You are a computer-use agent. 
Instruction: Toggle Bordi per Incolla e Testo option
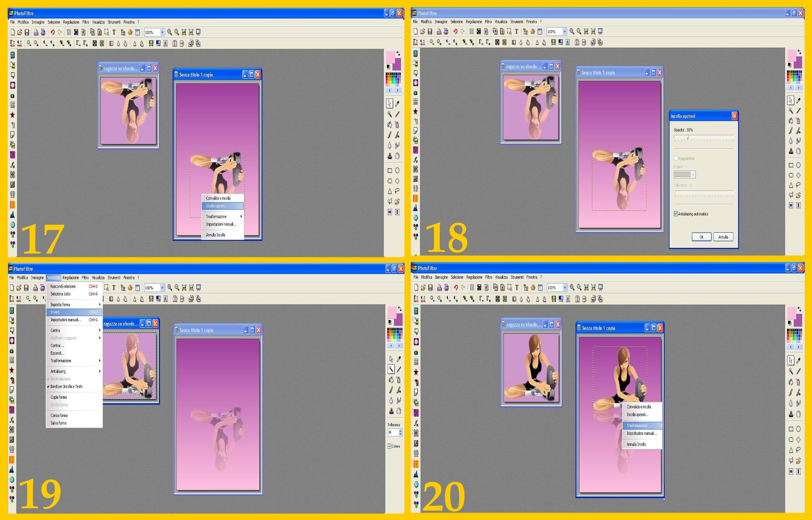(x=67, y=387)
